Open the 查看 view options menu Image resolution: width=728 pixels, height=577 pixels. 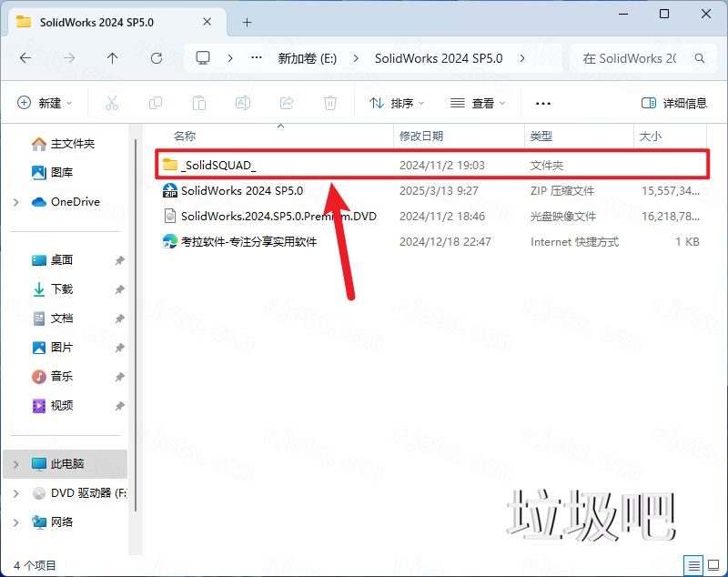point(478,103)
